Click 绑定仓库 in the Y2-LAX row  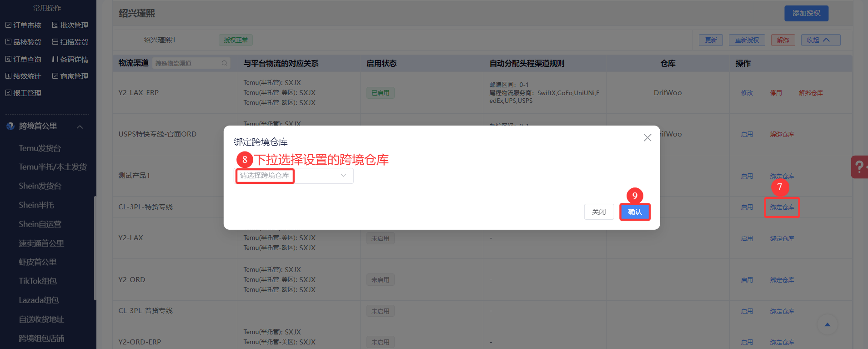(x=782, y=238)
